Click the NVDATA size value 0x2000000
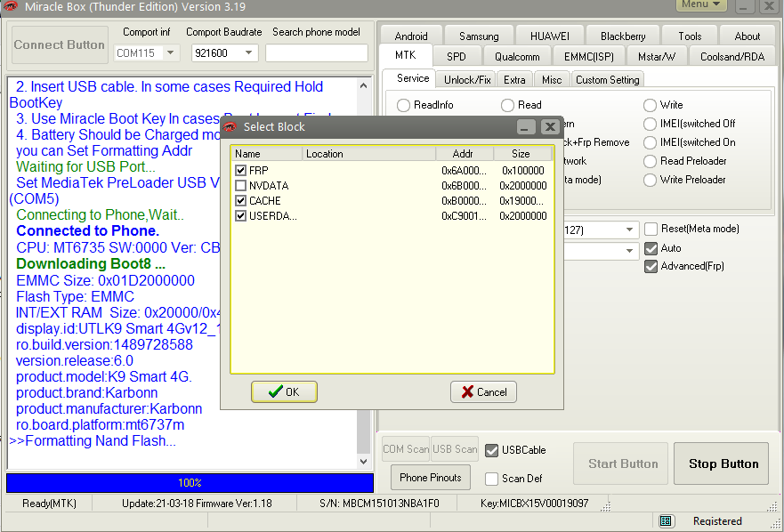This screenshot has width=784, height=532. tap(523, 186)
